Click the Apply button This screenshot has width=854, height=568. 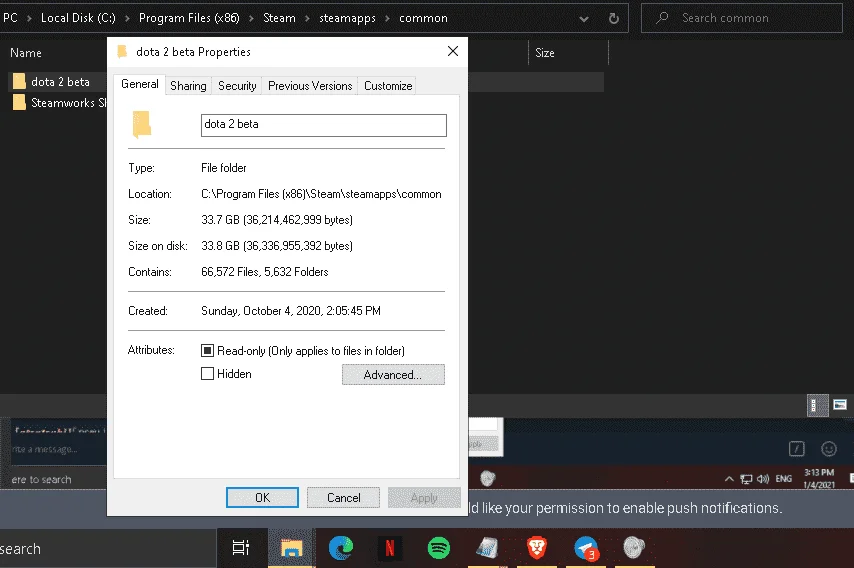[424, 498]
